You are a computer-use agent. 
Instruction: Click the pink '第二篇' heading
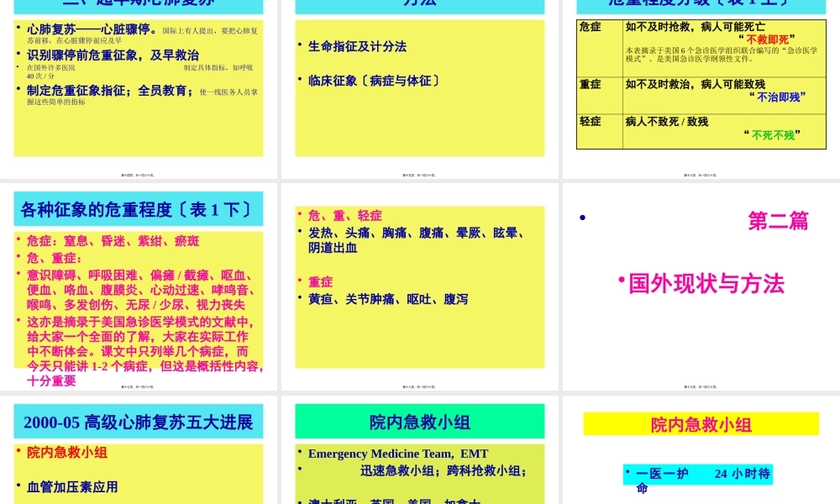[x=778, y=221]
